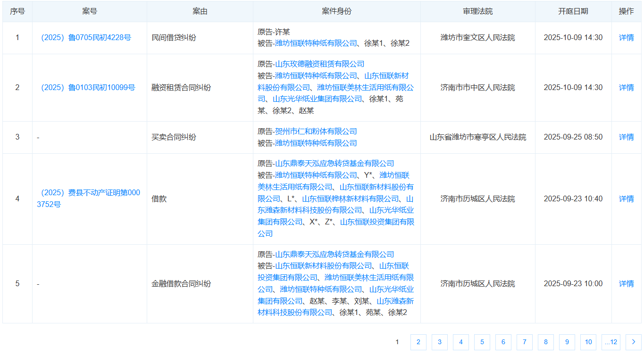Open 详情 for the 买卖合同纠纷 case
Screen dimensions: 644x355
point(626,137)
